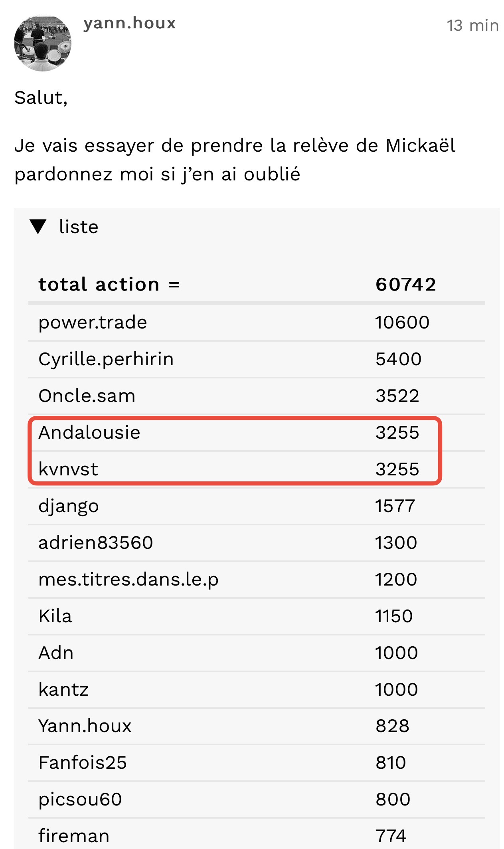This screenshot has height=849, width=504.
Task: Select the 60742 total value
Action: point(405,285)
